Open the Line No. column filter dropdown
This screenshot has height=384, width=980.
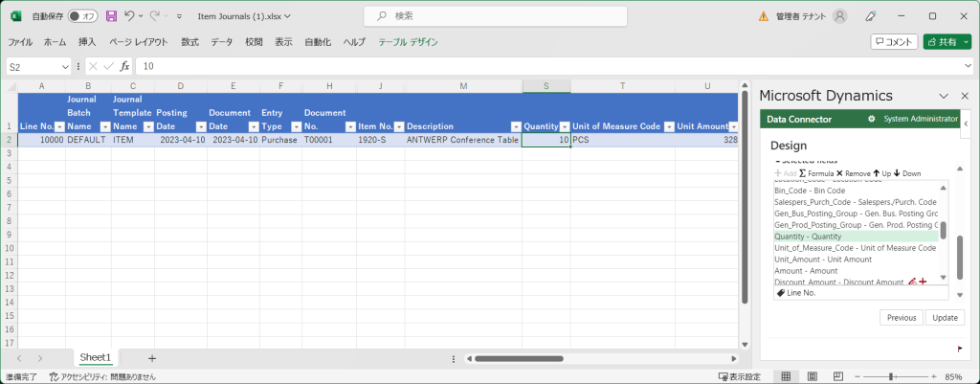(59, 126)
